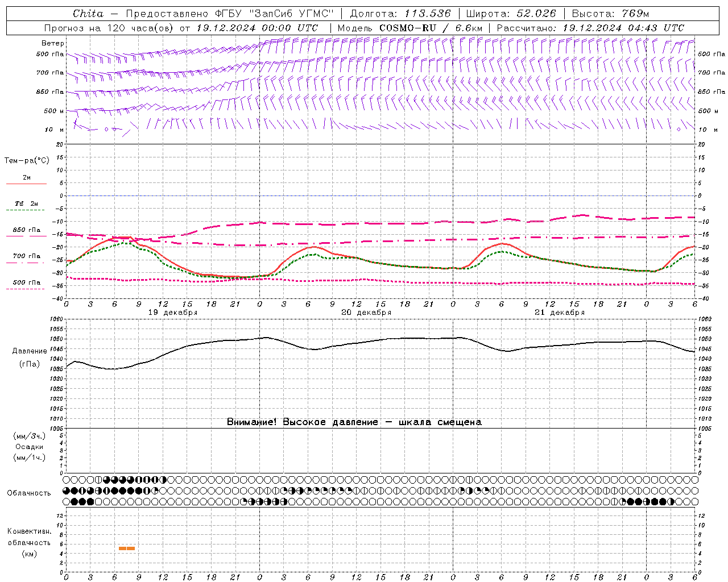Viewport: 728px width, 582px height.
Task: Click the 'Давление' pressure panel label
Action: [x=30, y=351]
